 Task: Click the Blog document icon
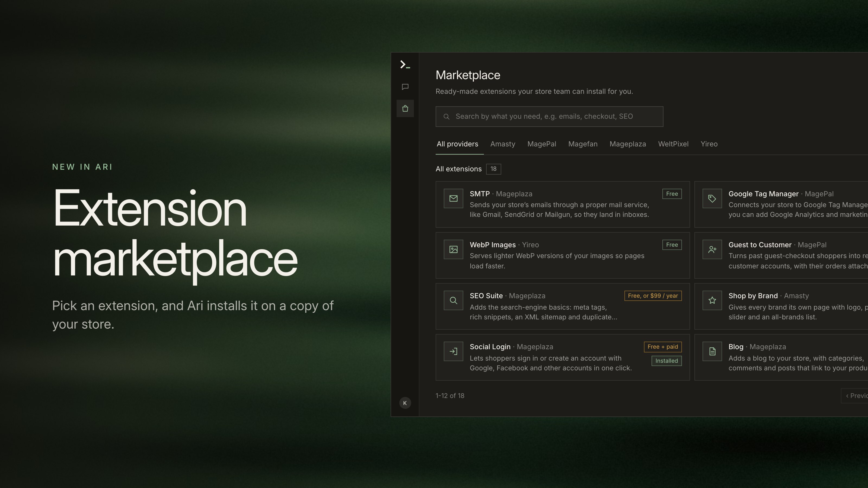point(712,351)
